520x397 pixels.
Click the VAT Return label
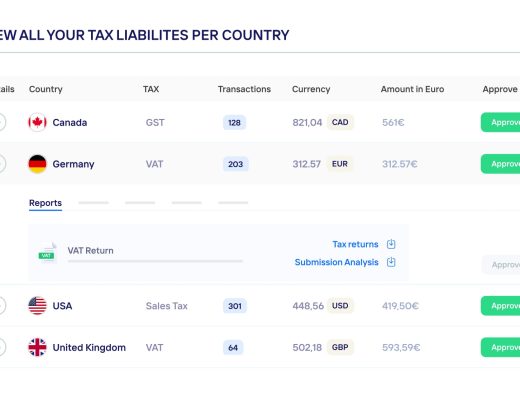(90, 251)
